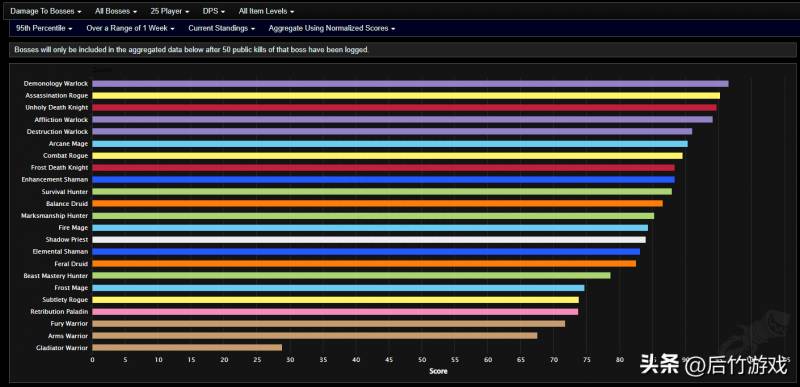Click the Gladiator Warrior bar
The image size is (800, 387).
coord(187,348)
